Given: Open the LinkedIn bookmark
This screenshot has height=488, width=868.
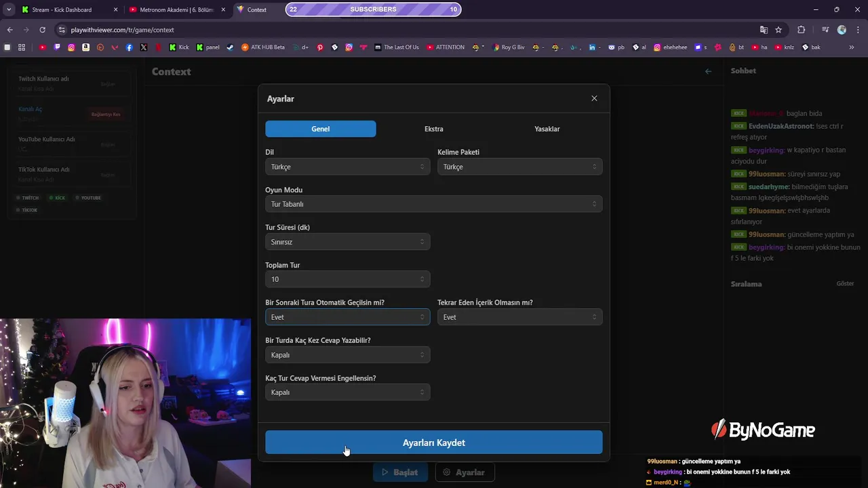Looking at the screenshot, I should 593,47.
